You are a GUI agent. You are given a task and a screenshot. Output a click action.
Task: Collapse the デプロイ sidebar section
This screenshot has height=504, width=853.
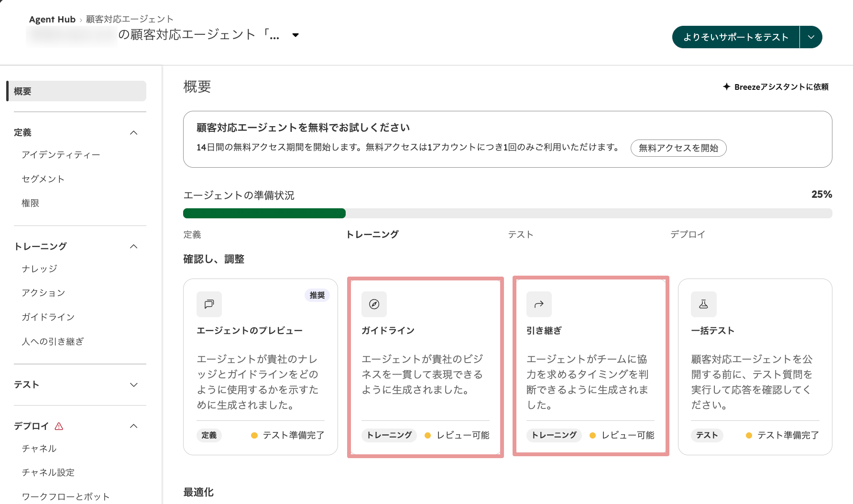click(x=134, y=426)
